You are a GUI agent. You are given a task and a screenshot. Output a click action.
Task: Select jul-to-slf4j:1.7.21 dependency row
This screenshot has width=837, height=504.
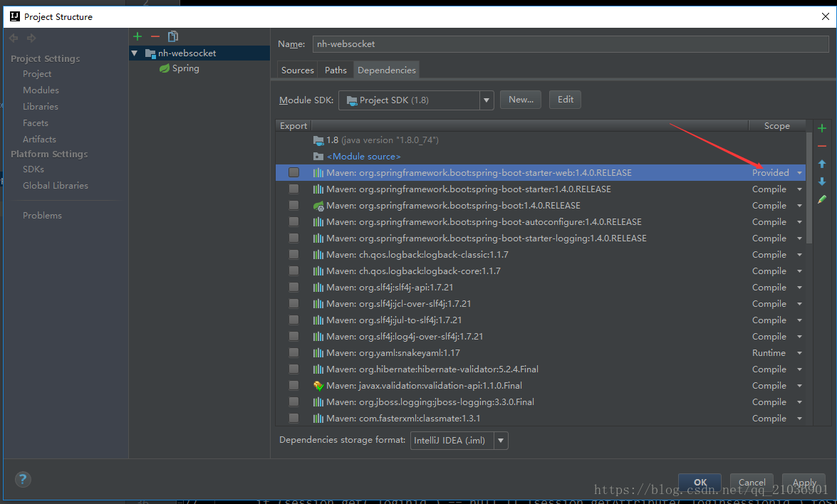540,320
